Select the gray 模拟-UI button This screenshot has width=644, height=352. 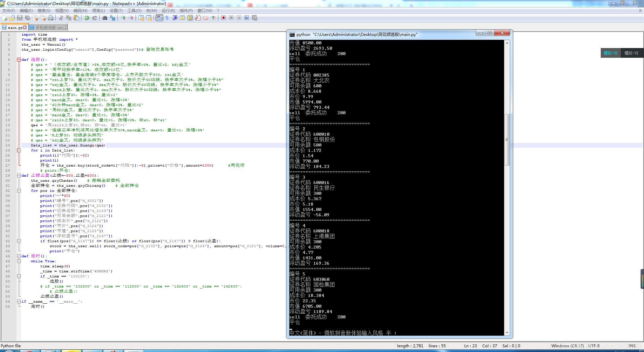click(631, 53)
